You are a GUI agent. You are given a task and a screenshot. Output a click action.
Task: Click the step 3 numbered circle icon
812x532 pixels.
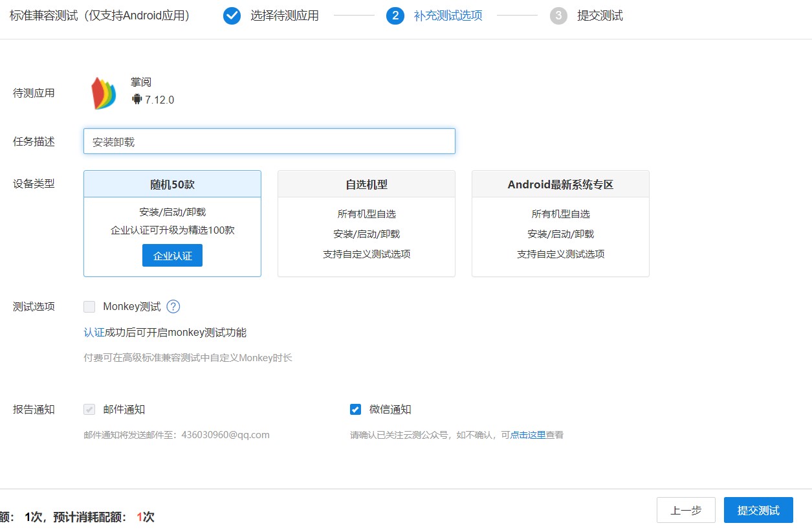558,16
